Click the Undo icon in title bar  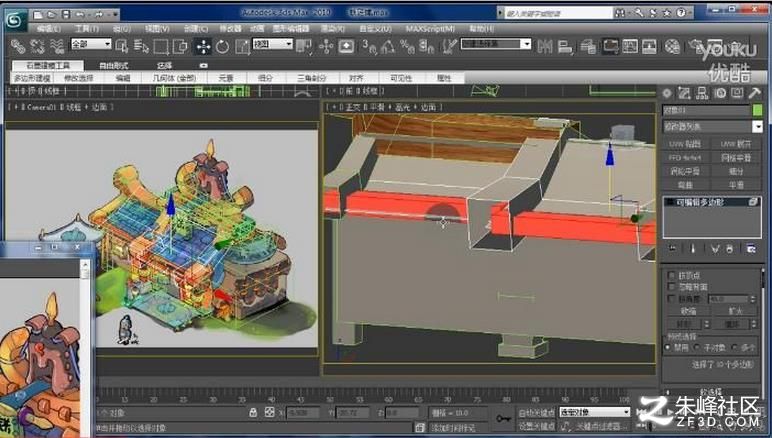pos(80,14)
